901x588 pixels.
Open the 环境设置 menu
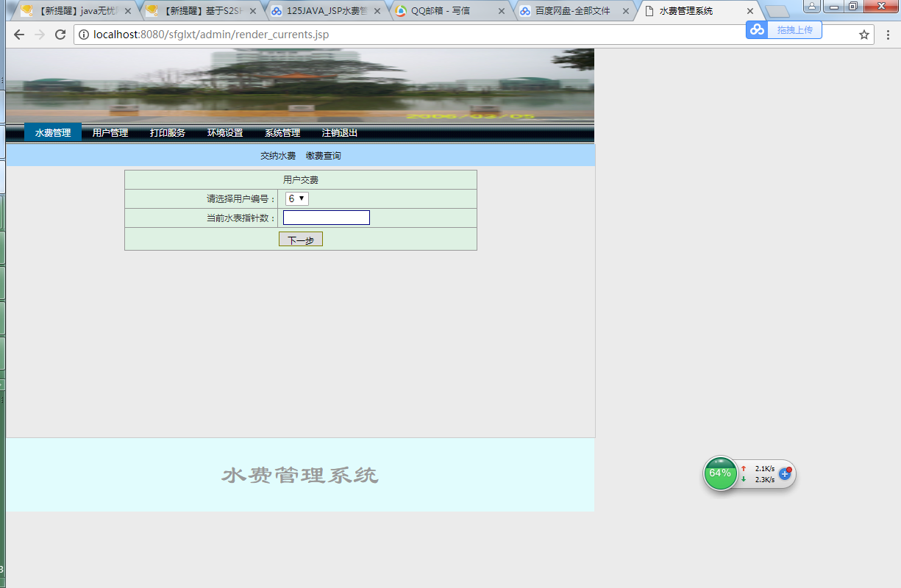pos(225,133)
